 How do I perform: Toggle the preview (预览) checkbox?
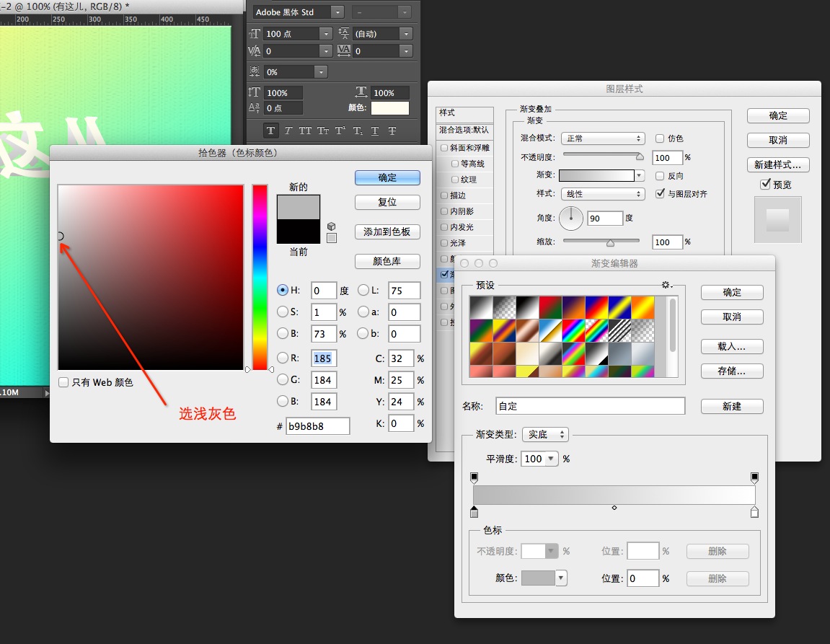click(x=765, y=184)
